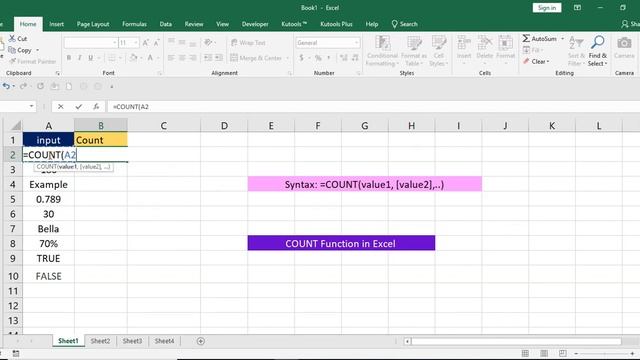Click the dollar Accounting Number Format icon

coord(301,58)
